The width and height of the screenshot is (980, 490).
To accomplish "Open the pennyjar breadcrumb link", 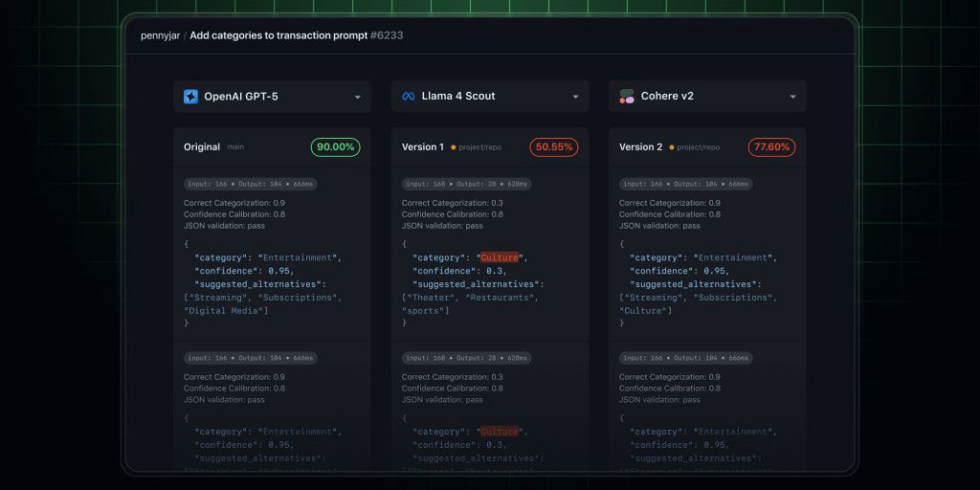I will click(159, 35).
